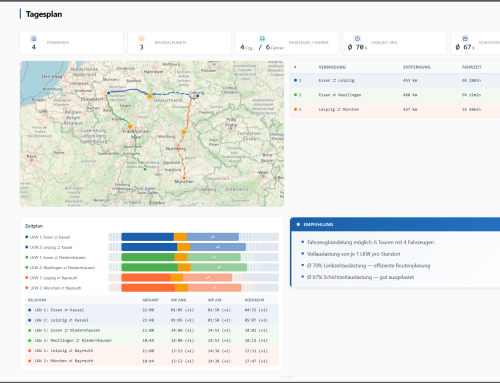Click Zeitplan legend label LKW 2: München ⇄ Bayreuth
The width and height of the screenshot is (500, 383).
pyautogui.click(x=56, y=288)
